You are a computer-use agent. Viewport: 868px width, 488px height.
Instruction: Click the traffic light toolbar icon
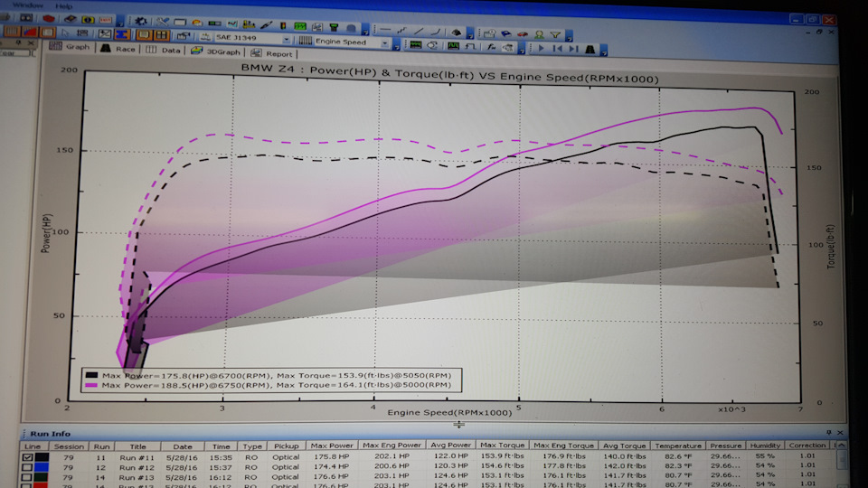tap(283, 25)
